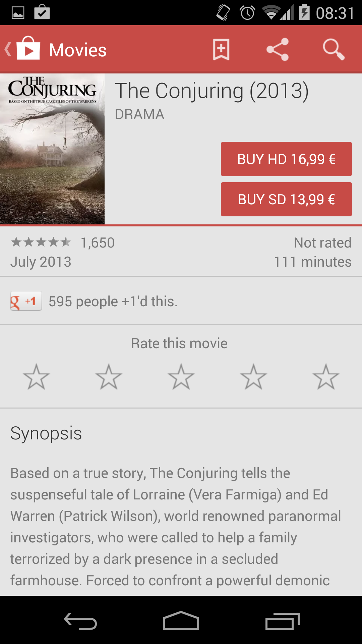The width and height of the screenshot is (362, 644).
Task: Expand the Synopsis description text
Action: [176, 527]
